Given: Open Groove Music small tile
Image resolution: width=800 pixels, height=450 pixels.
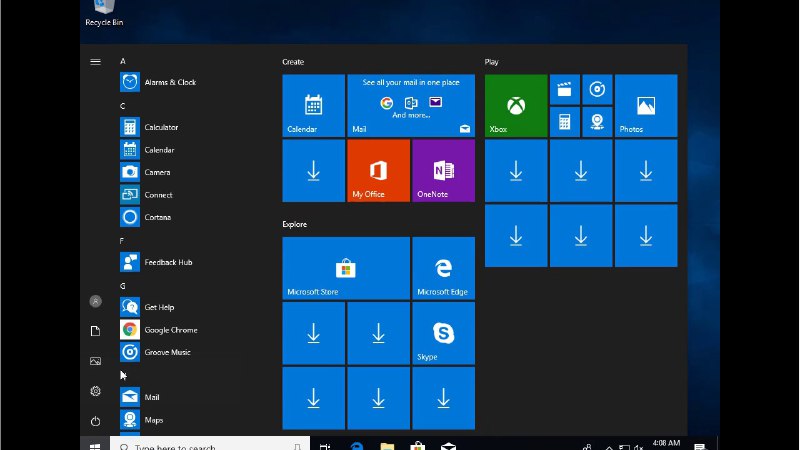Looking at the screenshot, I should pyautogui.click(x=597, y=90).
